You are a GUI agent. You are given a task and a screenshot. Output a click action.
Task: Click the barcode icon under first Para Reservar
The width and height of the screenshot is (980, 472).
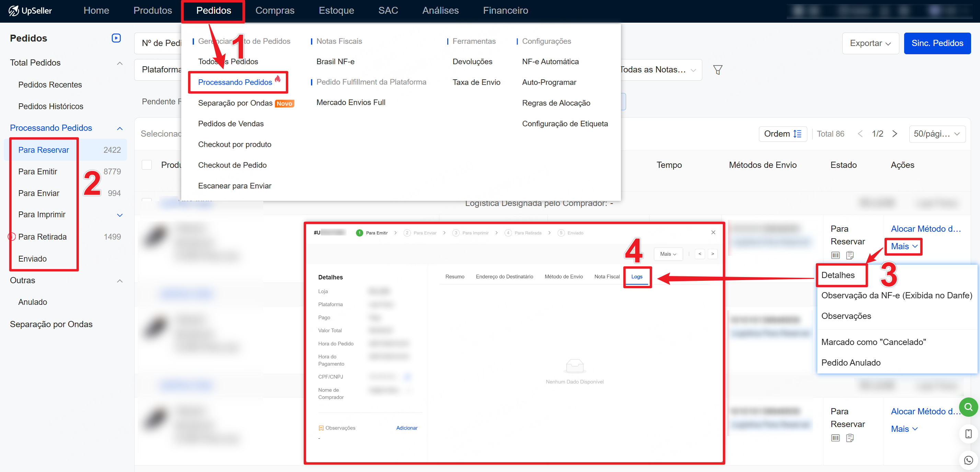(835, 255)
